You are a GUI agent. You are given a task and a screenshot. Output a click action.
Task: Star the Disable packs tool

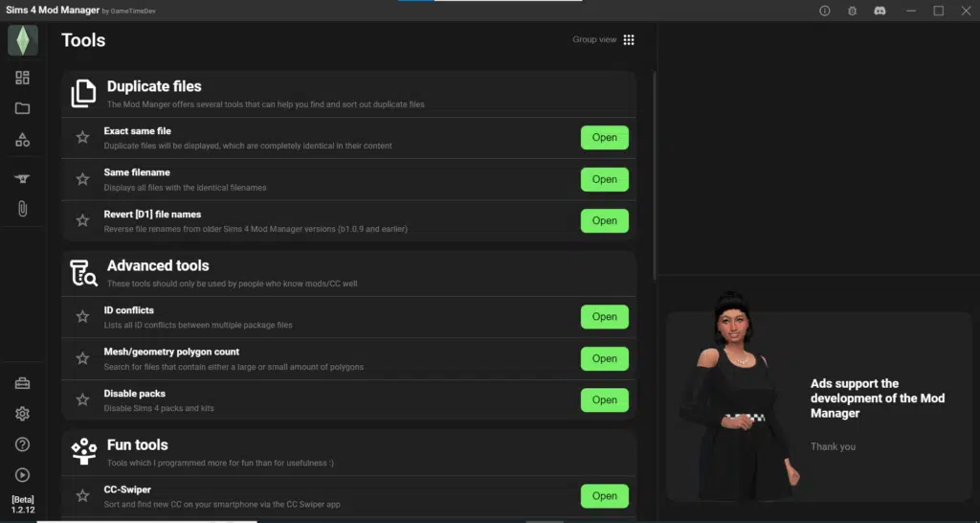pos(82,400)
